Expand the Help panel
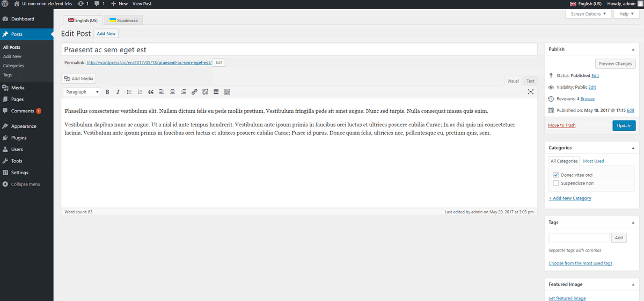The width and height of the screenshot is (644, 301). point(627,14)
